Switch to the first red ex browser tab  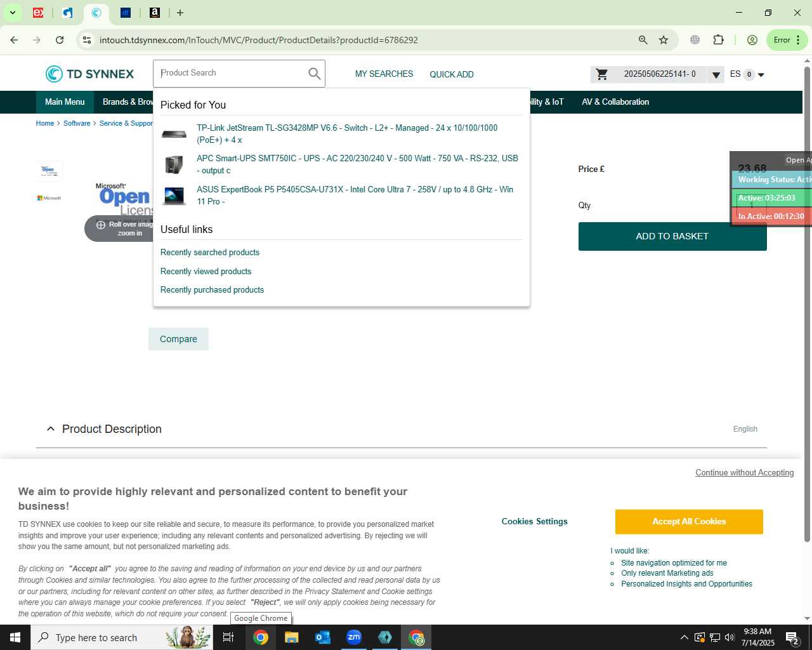(x=38, y=13)
